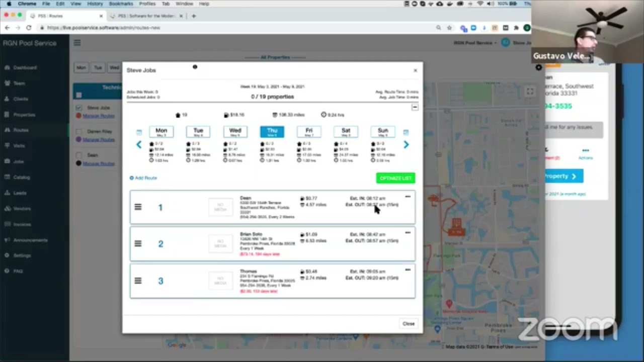Click the No Media thumbnail for Dean
Image resolution: width=644 pixels, height=362 pixels.
tap(220, 207)
